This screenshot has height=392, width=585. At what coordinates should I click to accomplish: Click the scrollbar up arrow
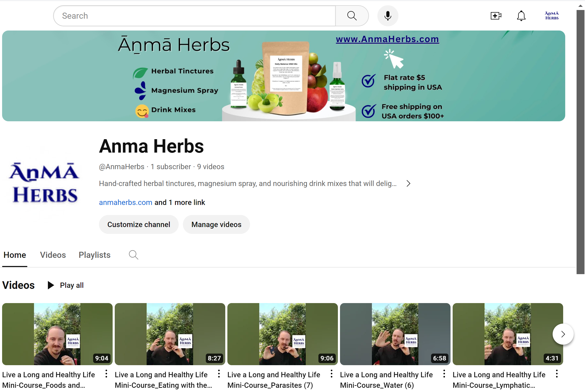(x=580, y=6)
